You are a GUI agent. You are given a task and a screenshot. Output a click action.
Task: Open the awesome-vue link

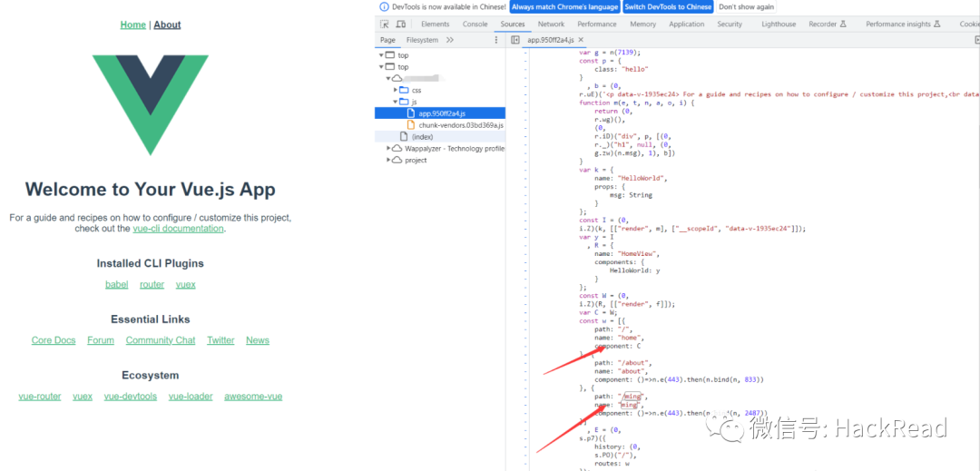click(x=253, y=397)
